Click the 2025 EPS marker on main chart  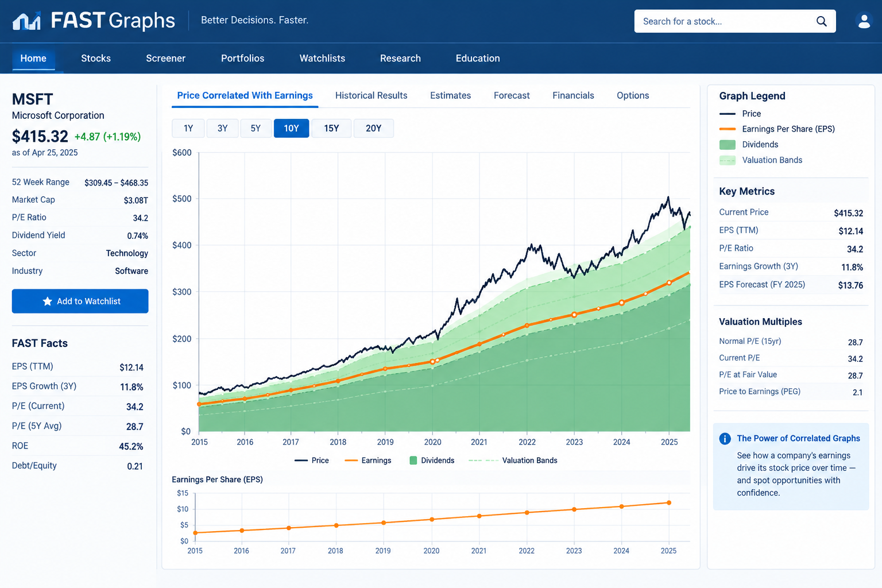click(x=670, y=283)
